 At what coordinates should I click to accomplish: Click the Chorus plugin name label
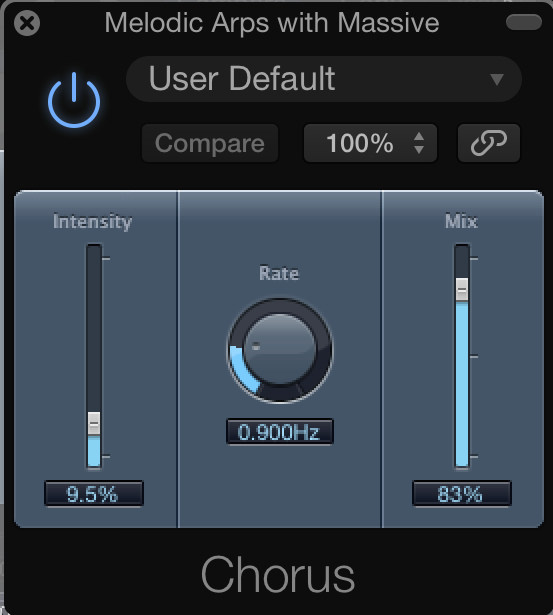coord(278,574)
